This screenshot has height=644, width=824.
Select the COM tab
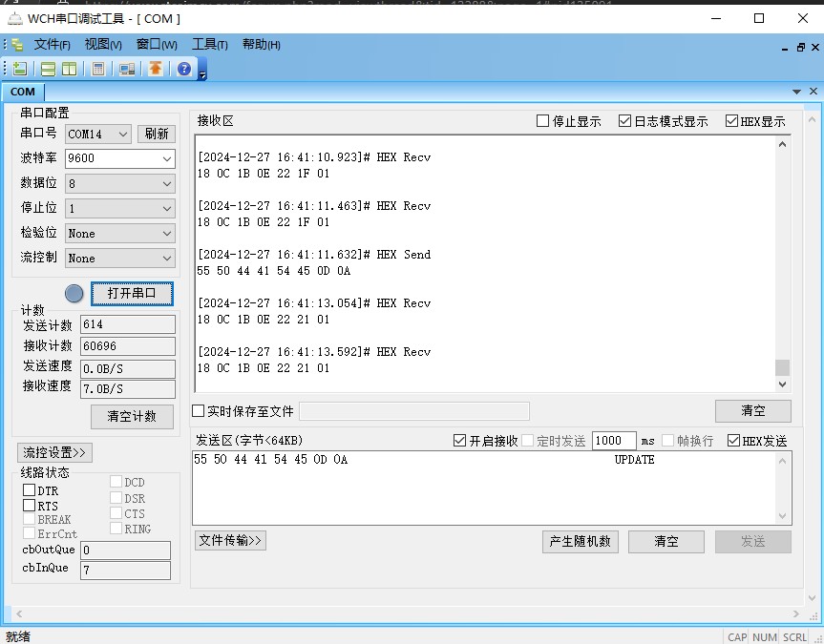point(23,92)
